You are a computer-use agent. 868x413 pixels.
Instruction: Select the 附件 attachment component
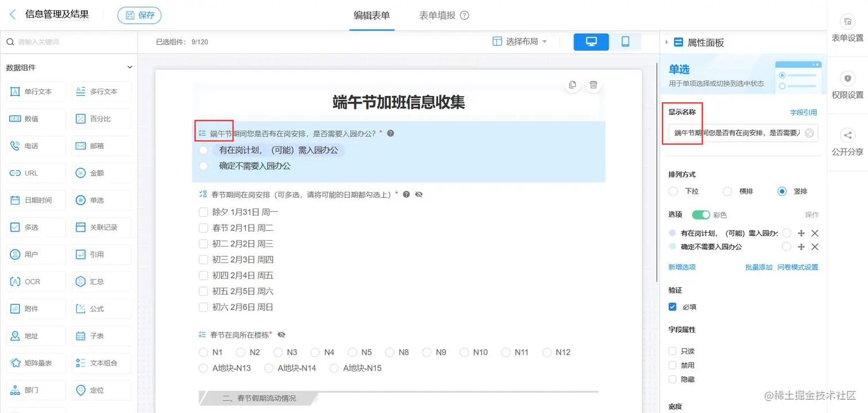point(36,308)
